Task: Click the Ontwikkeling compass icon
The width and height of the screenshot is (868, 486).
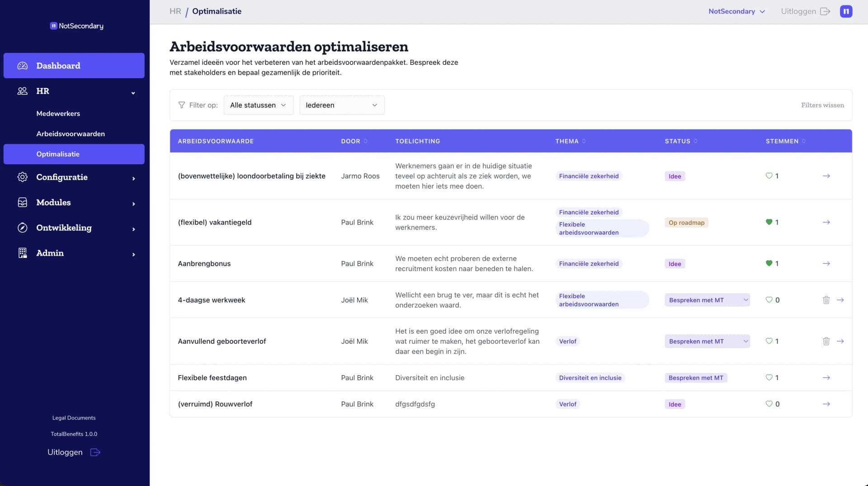Action: pos(23,228)
